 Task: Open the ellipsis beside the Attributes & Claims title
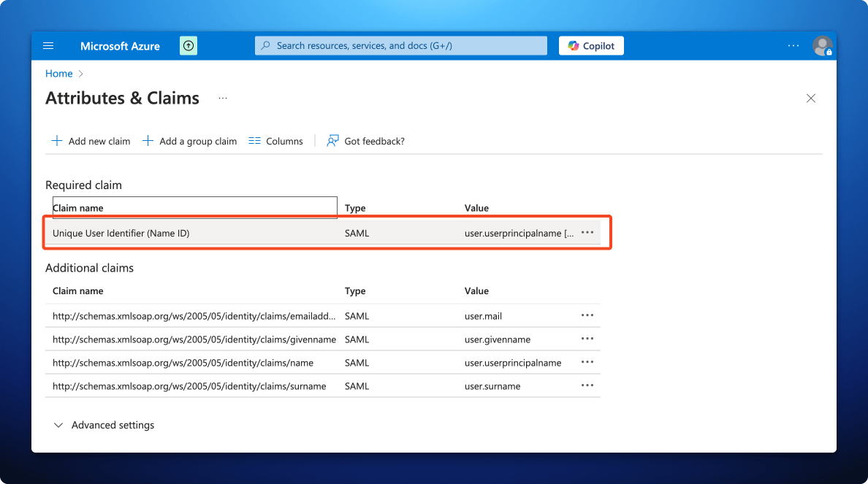[x=222, y=97]
